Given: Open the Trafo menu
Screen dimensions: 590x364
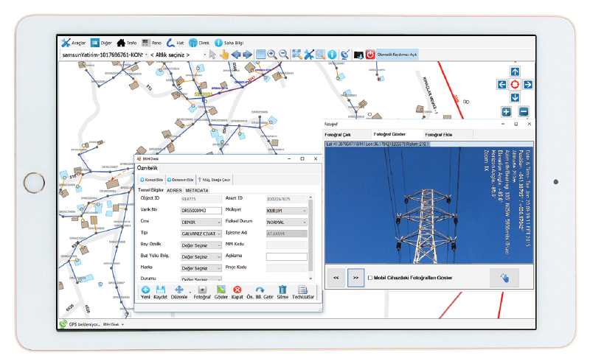Looking at the screenshot, I should click(x=127, y=43).
